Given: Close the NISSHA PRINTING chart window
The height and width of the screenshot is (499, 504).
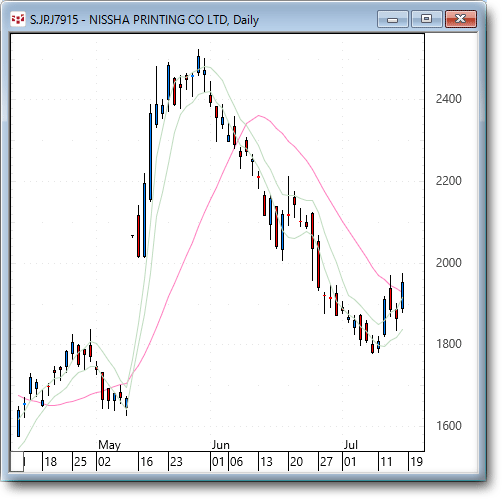Looking at the screenshot, I should click(461, 19).
